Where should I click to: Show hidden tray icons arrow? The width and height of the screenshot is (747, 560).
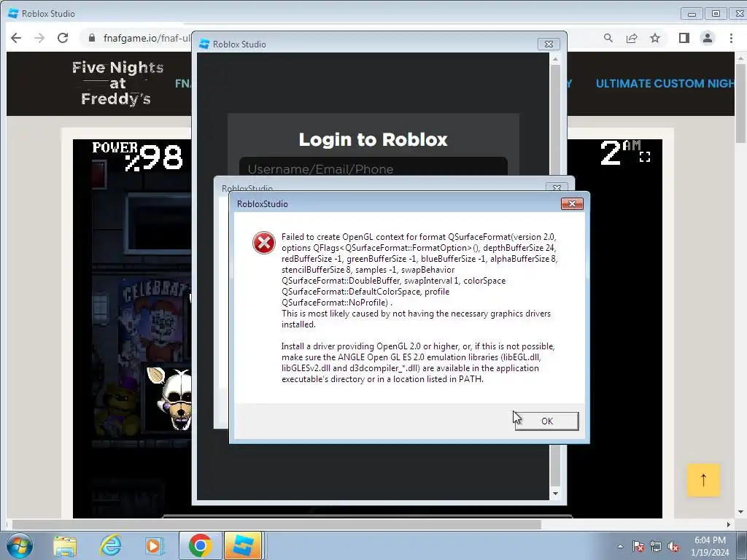tap(620, 546)
